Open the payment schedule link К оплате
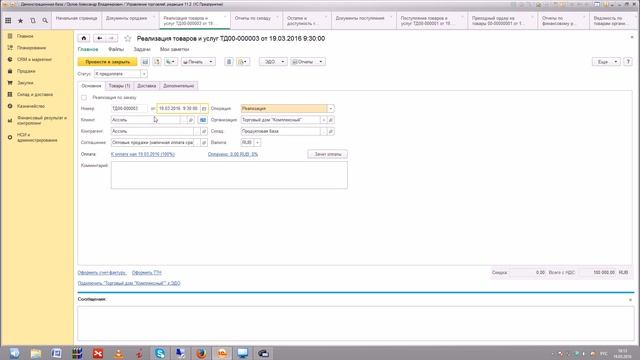 tap(143, 154)
